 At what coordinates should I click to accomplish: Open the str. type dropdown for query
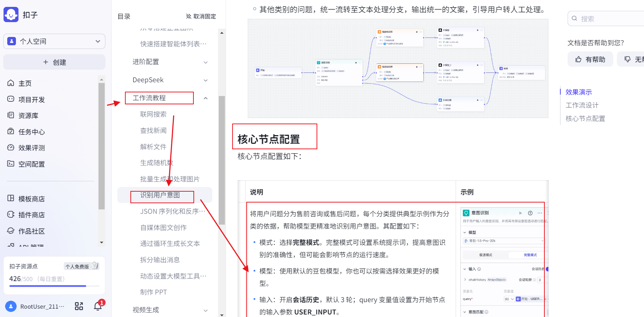coord(509,299)
